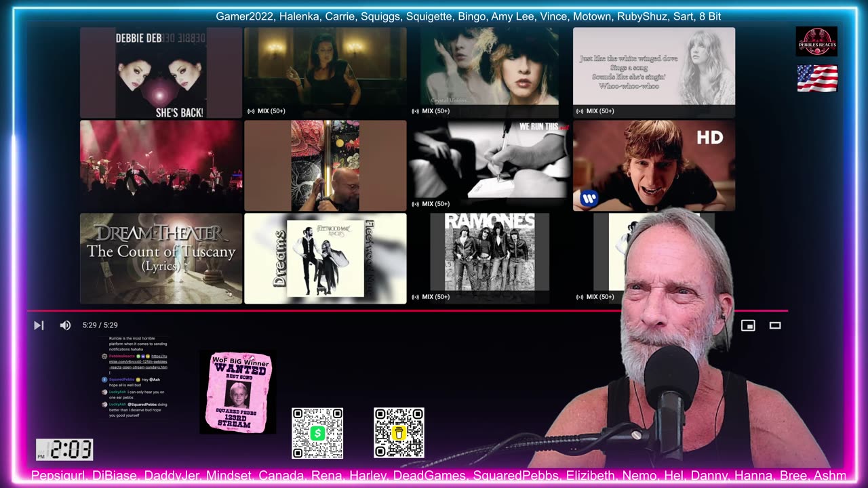Click 'Gamer2022' in the top ticker

[244, 16]
